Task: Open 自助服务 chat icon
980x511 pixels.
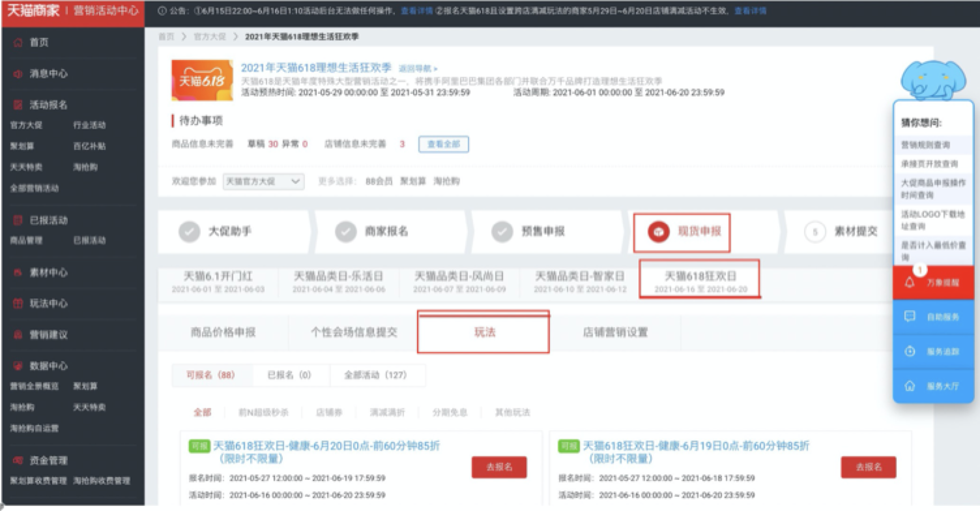Action: click(x=910, y=317)
